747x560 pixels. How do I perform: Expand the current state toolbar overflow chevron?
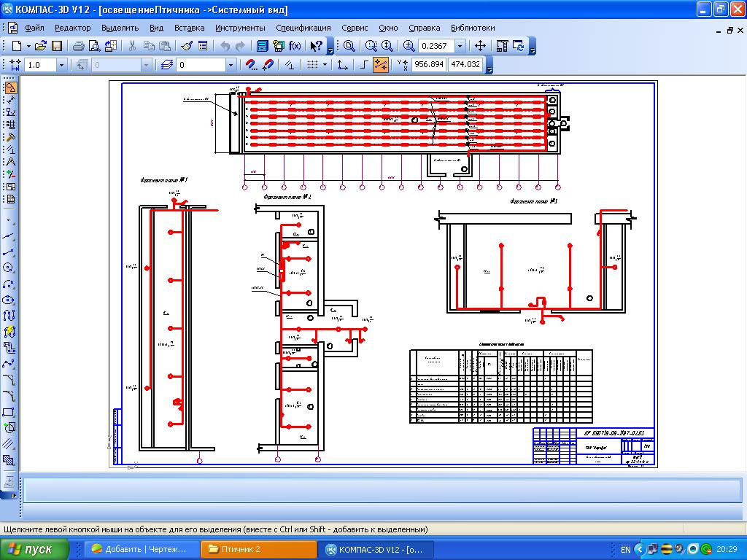[489, 65]
